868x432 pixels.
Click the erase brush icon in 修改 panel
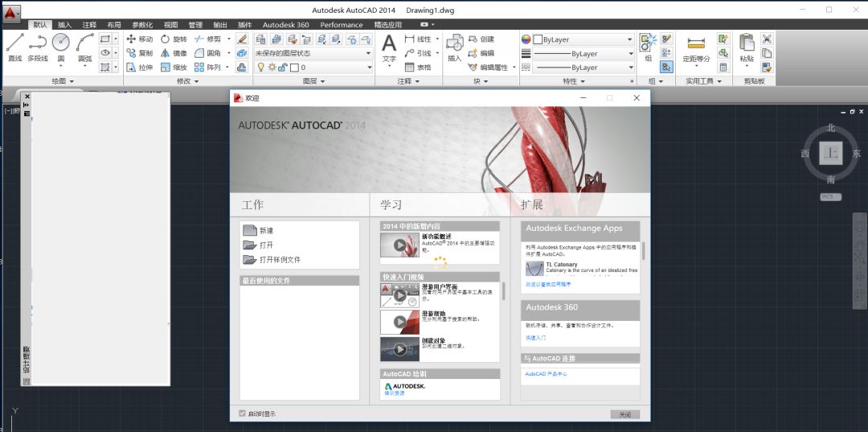coord(241,39)
